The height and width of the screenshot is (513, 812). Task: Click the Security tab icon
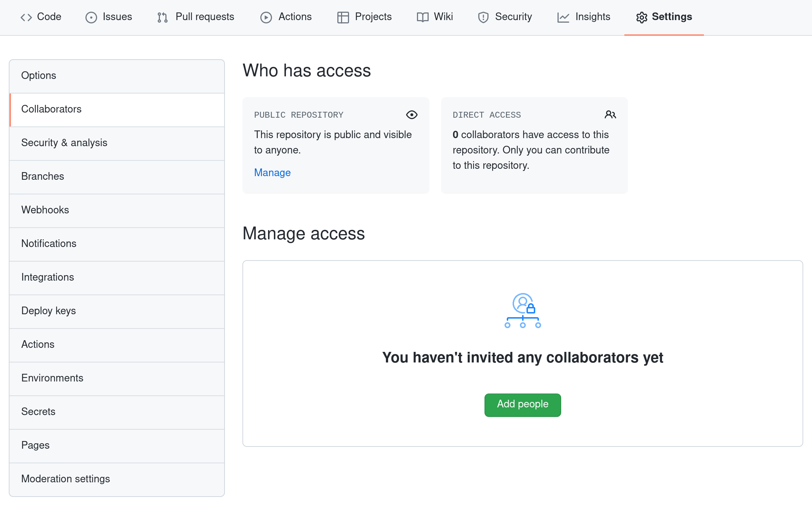click(483, 16)
